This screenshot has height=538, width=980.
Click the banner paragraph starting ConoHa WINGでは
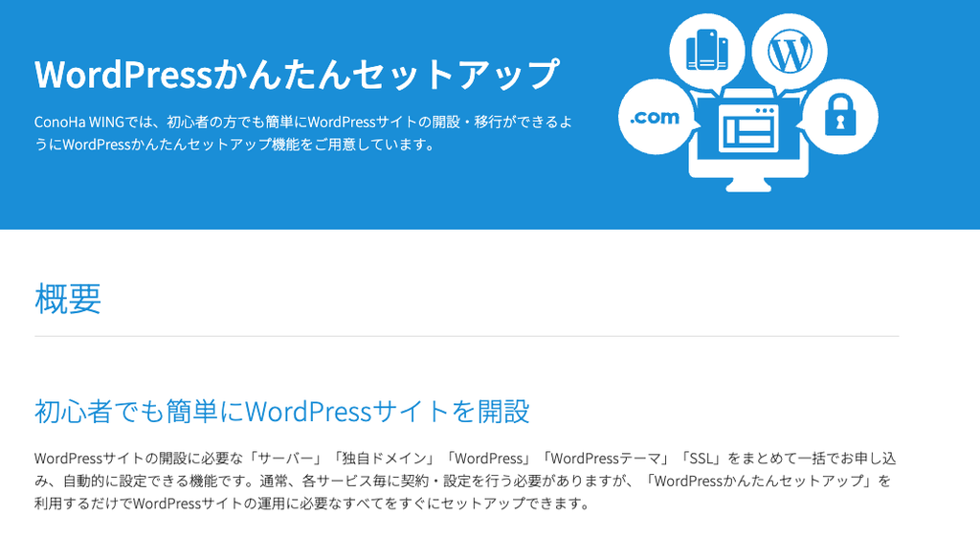303,133
